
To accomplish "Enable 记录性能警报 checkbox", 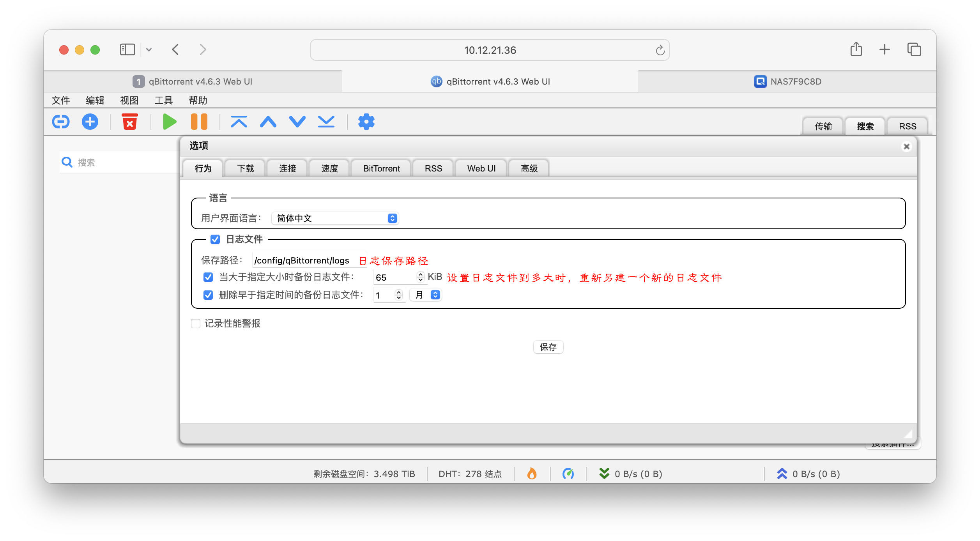I will pos(196,324).
